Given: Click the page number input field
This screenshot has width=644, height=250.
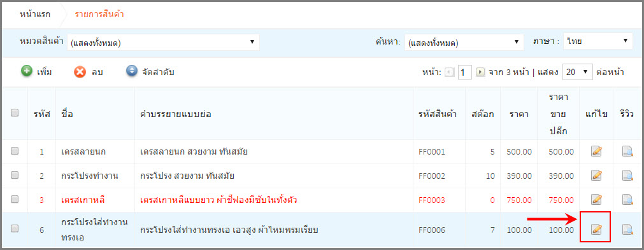Looking at the screenshot, I should point(464,73).
